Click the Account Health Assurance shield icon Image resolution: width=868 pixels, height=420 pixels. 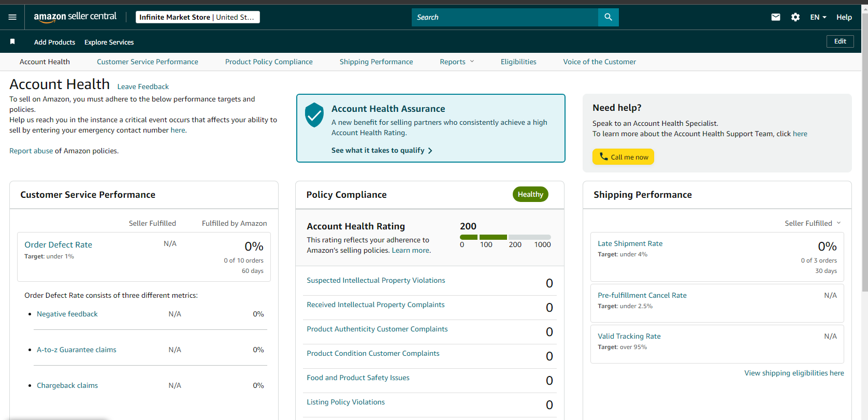coord(314,115)
